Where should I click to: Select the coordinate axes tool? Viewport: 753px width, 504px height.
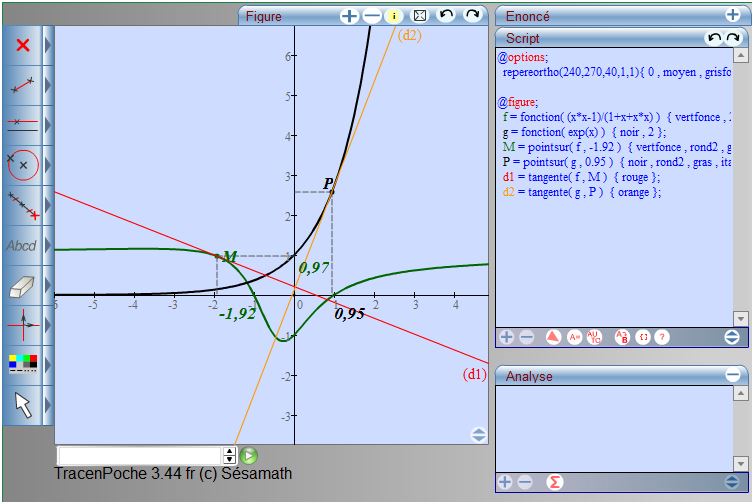point(23,325)
